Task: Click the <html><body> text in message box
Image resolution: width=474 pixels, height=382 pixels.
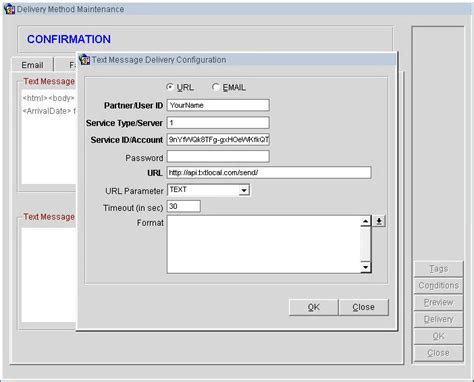Action: pos(48,98)
